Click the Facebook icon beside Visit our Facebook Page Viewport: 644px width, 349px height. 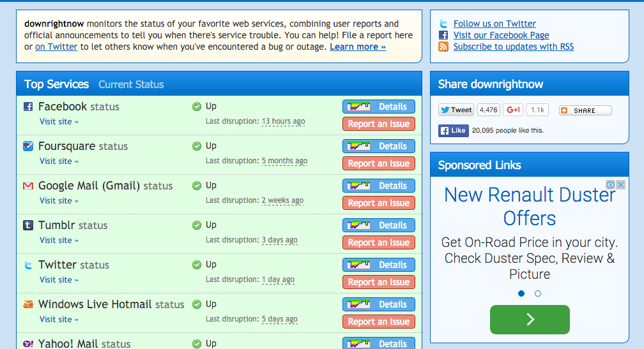(x=443, y=35)
